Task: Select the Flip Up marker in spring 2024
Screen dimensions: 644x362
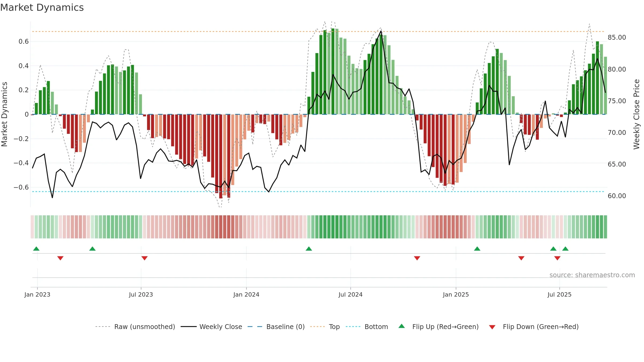Action: 309,249
